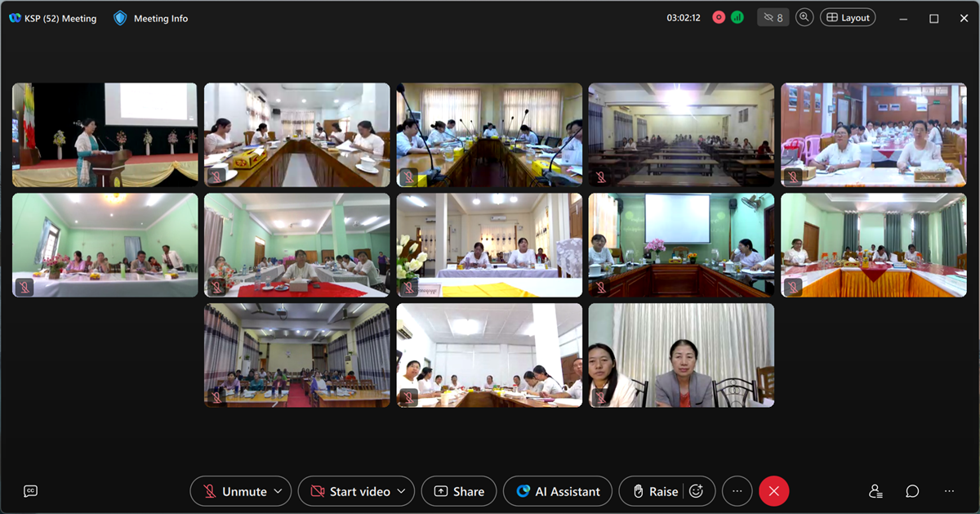The height and width of the screenshot is (514, 980).
Task: Open the participants panel
Action: (875, 491)
